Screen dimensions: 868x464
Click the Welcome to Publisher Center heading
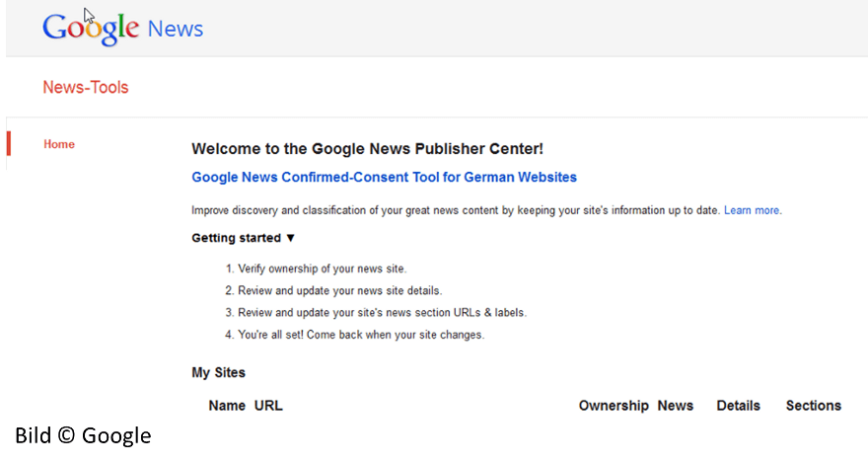[x=368, y=148]
